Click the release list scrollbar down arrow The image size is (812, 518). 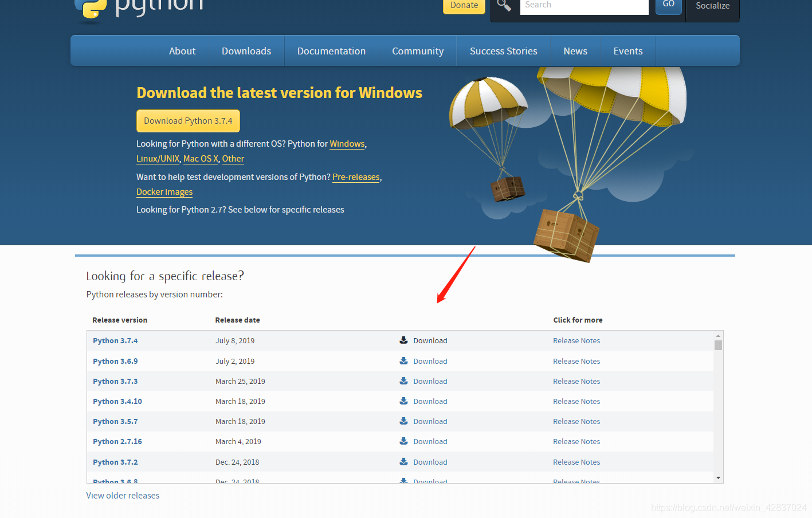tap(718, 478)
